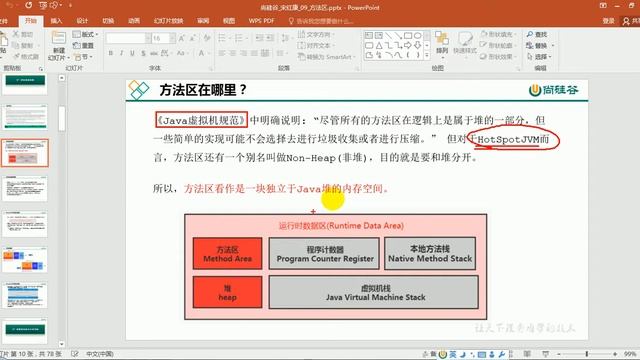Click the zoom slider handle in status bar
Image resolution: width=640 pixels, height=360 pixels.
(587, 354)
